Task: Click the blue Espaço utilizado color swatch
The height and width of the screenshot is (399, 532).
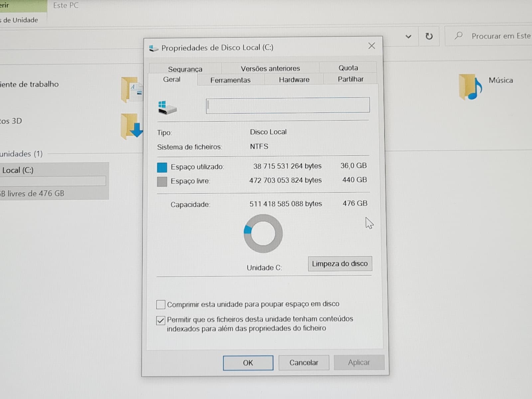Action: coord(162,167)
